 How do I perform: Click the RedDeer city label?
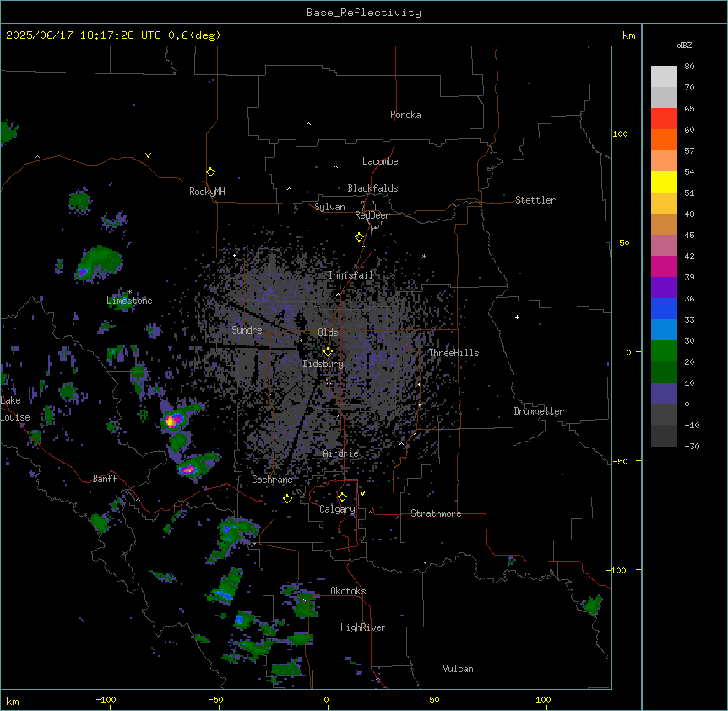click(372, 215)
